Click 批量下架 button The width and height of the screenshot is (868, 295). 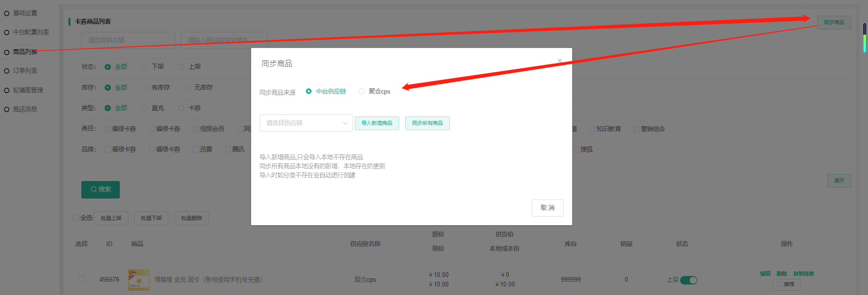(x=151, y=218)
